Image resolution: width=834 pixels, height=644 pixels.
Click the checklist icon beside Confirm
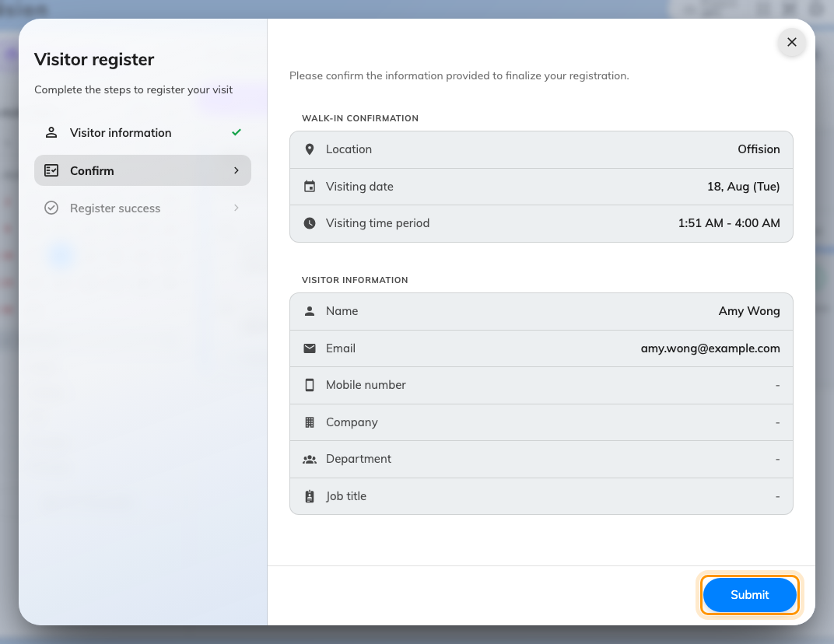tap(51, 170)
